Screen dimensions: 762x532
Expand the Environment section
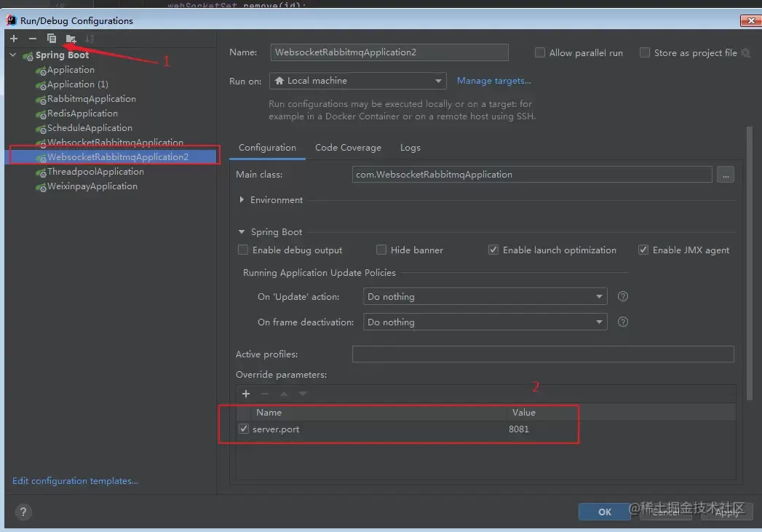(242, 199)
